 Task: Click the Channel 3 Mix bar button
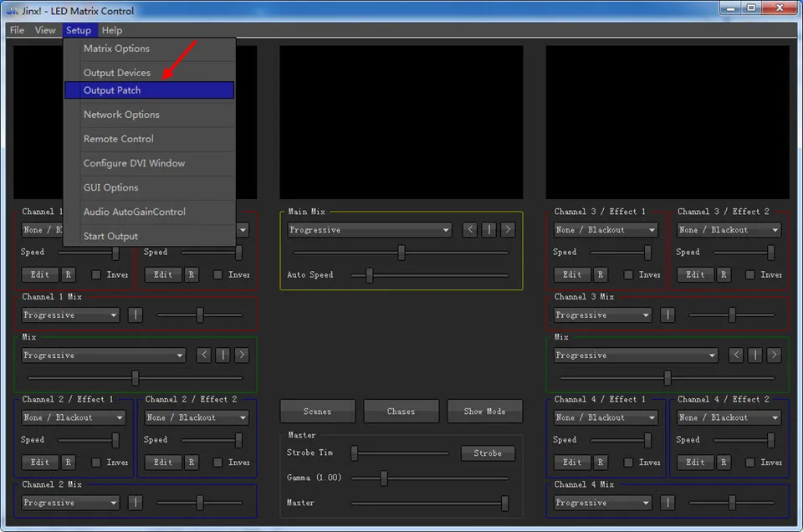pos(667,315)
